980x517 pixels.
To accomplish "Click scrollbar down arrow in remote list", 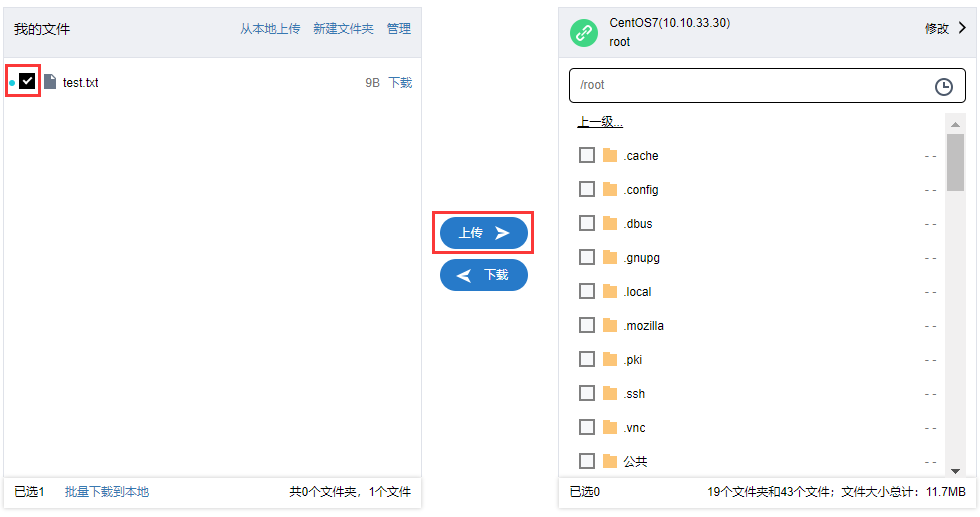I will click(x=955, y=471).
